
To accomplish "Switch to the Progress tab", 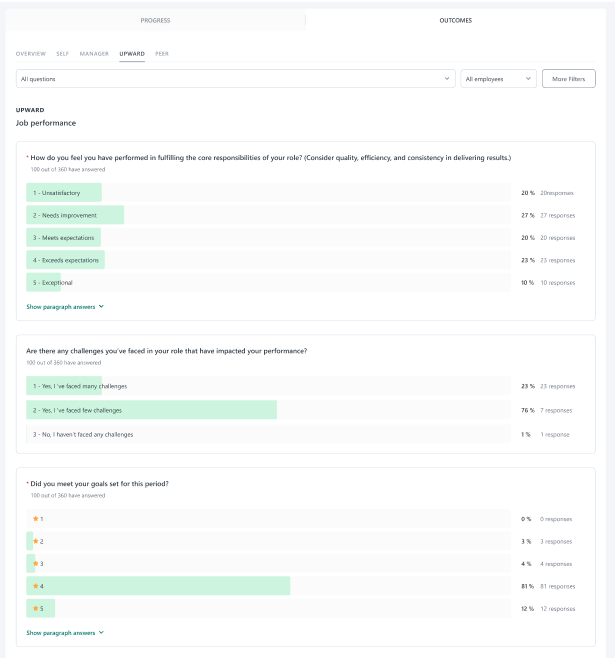I will (155, 20).
